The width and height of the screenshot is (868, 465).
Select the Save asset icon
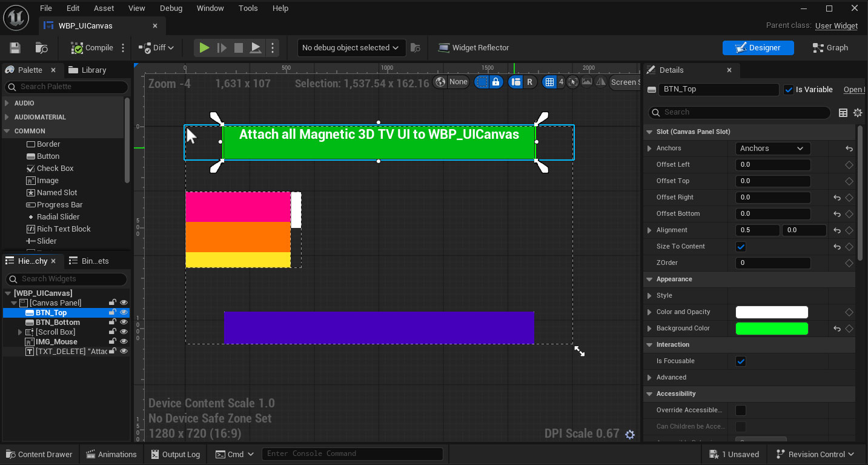pos(15,47)
